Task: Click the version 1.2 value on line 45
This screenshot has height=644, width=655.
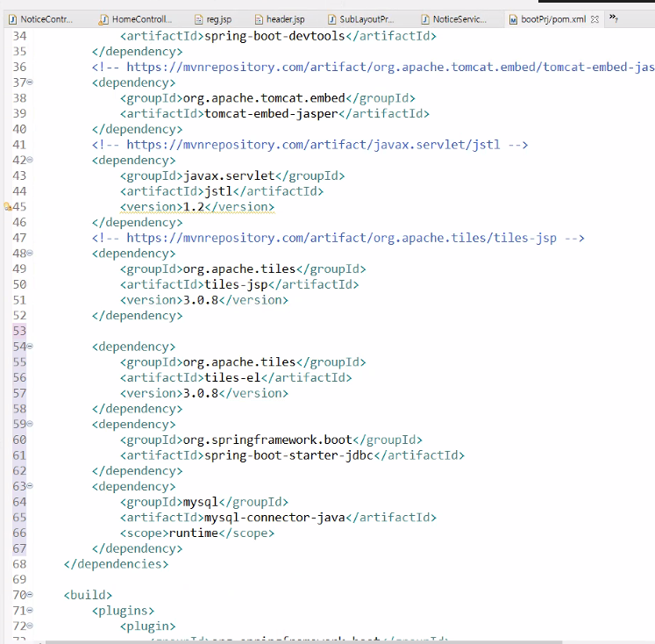Action: (194, 207)
